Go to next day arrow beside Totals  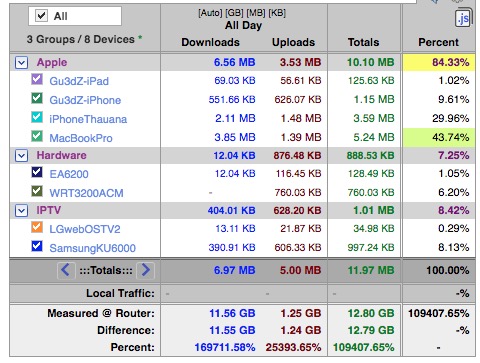[x=146, y=270]
